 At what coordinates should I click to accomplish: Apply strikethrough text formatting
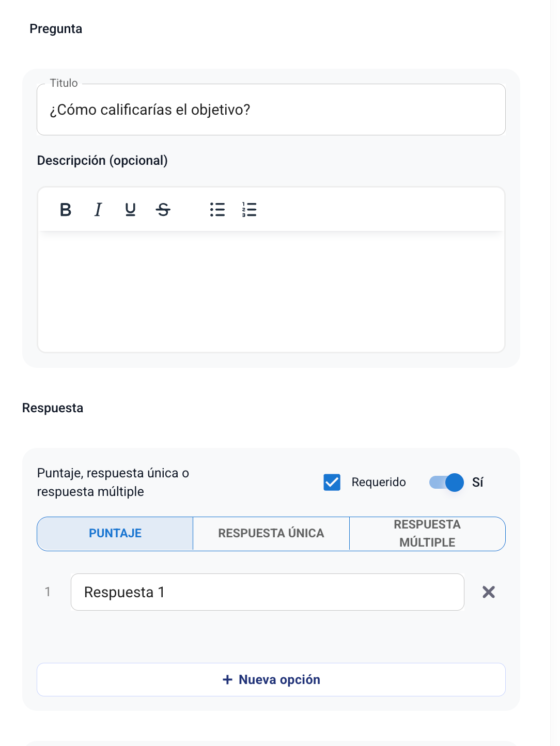tap(163, 210)
